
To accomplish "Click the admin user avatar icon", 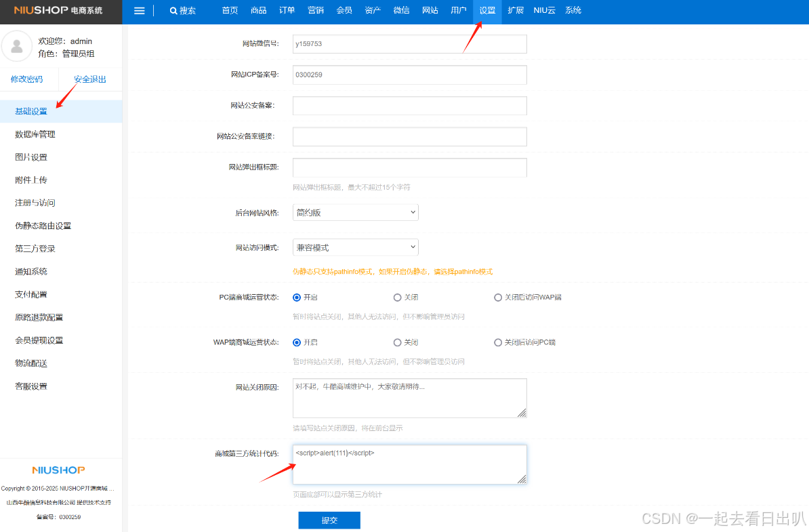I will pos(17,47).
